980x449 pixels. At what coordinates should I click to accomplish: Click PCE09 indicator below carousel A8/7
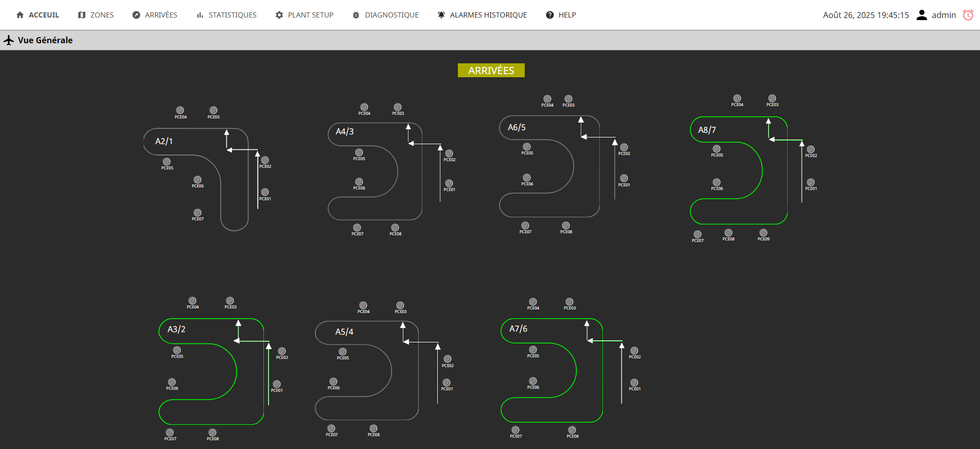763,233
